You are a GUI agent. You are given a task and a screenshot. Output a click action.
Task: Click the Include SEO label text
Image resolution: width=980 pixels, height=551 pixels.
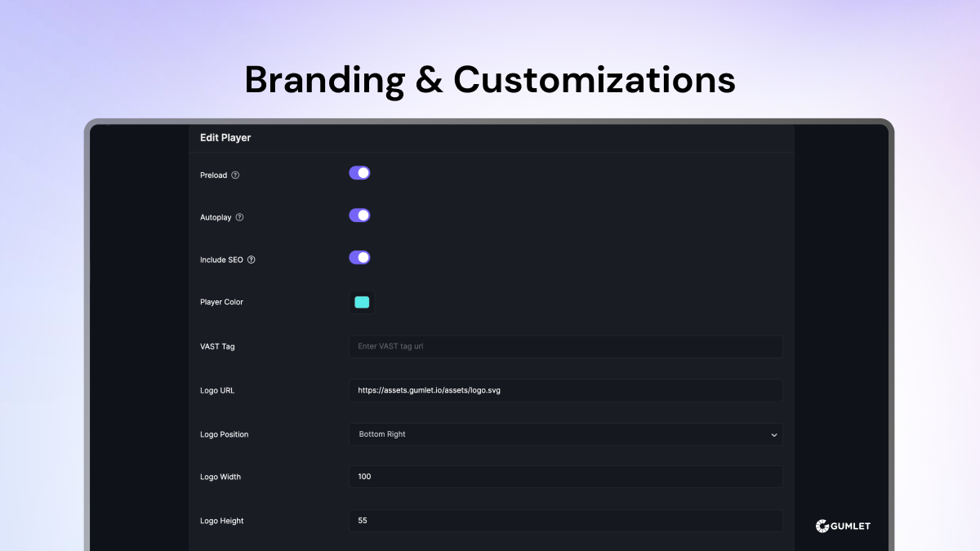point(222,260)
